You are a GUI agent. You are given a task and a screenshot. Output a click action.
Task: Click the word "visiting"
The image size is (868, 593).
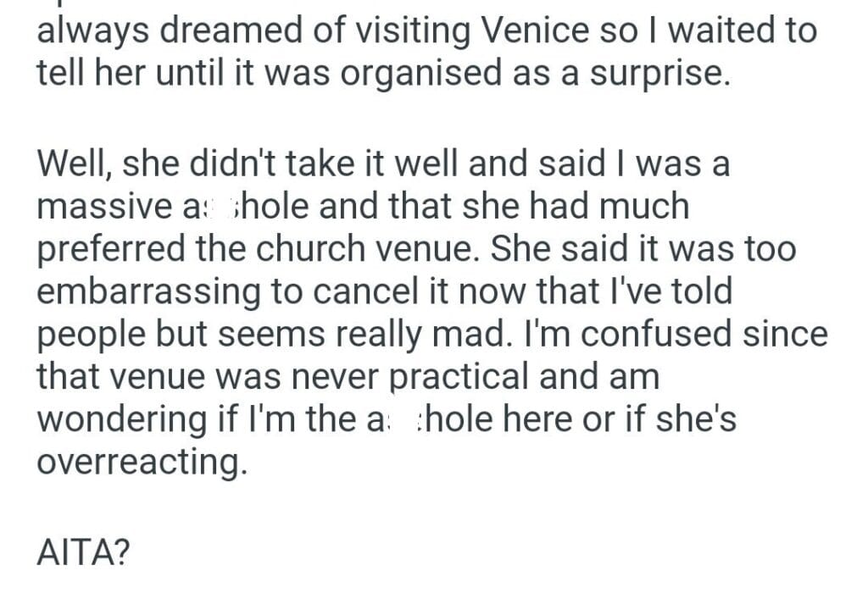[403, 30]
